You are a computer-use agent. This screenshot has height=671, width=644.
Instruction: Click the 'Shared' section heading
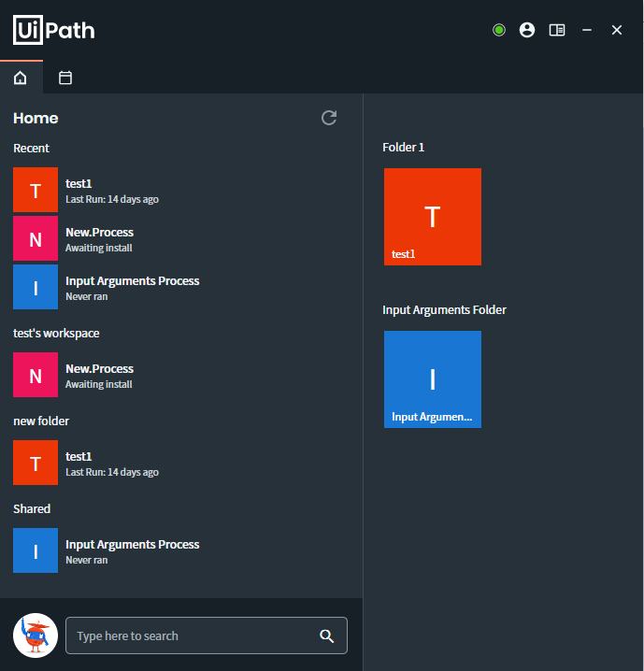coord(32,508)
